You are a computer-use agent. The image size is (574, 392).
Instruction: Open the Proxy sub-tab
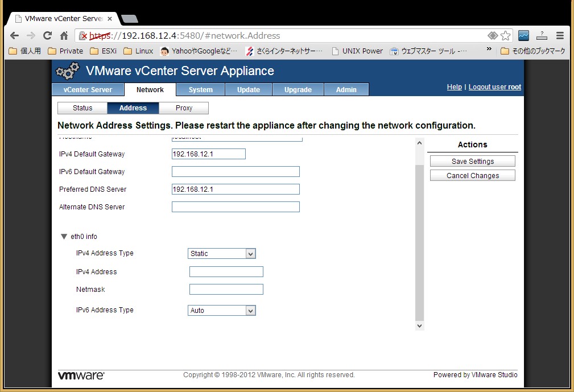(184, 108)
